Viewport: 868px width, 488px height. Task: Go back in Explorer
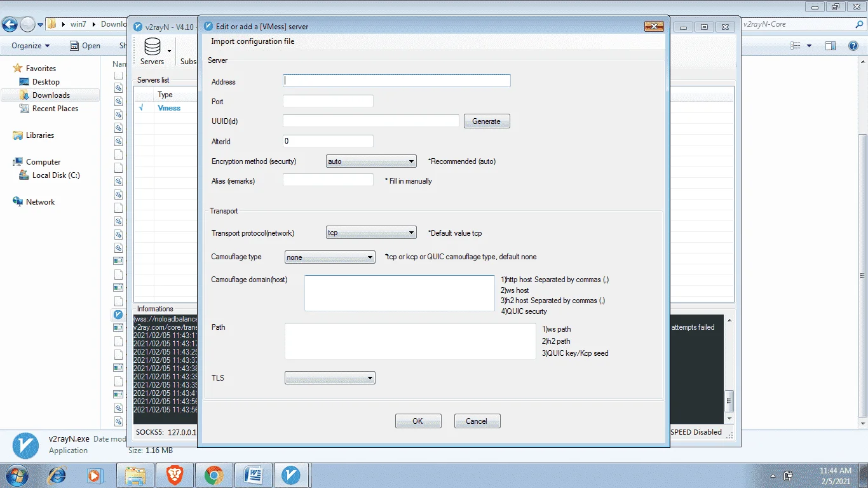[10, 25]
